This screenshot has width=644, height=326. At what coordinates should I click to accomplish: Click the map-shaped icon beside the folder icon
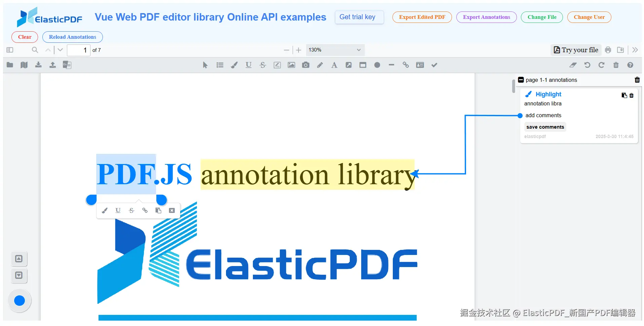(x=24, y=65)
